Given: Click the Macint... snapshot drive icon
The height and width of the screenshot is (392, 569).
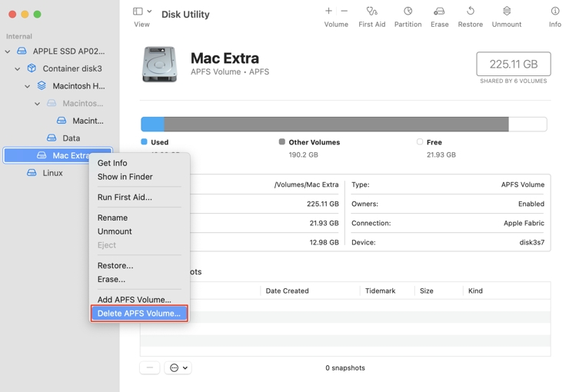Looking at the screenshot, I should pyautogui.click(x=62, y=121).
